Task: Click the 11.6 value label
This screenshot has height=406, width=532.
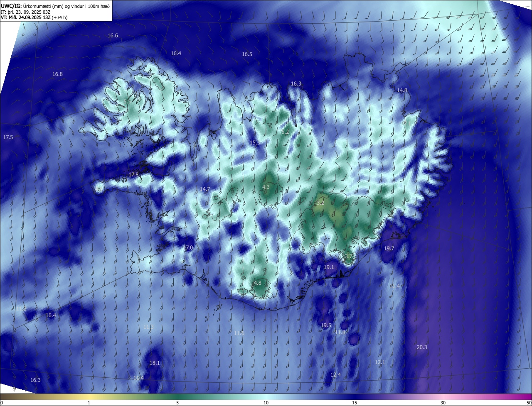Action: (239, 333)
